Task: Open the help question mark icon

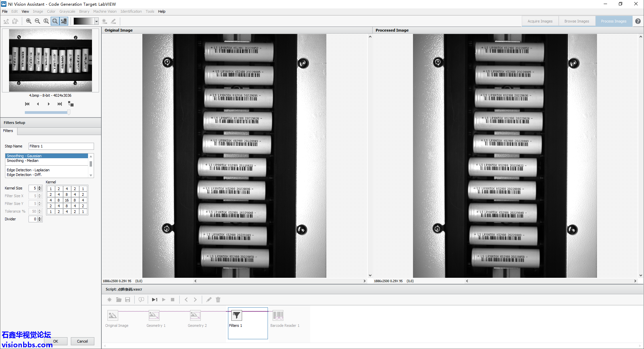Action: [638, 21]
